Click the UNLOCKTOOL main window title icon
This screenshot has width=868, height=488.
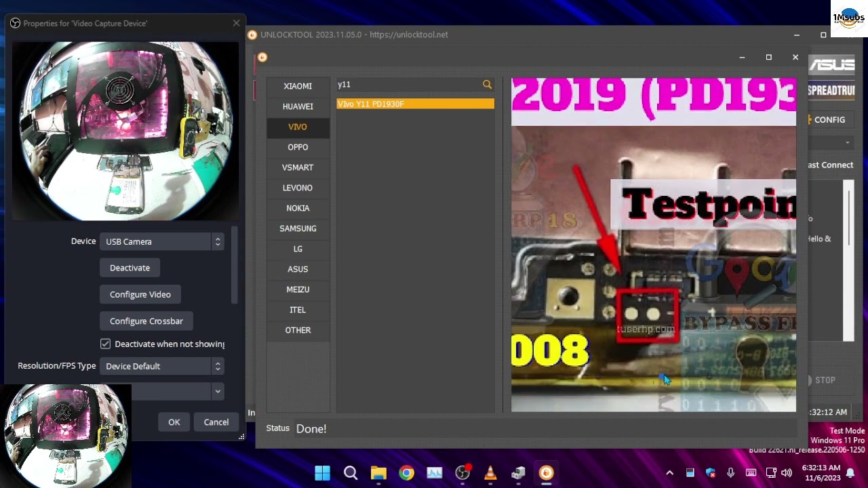252,35
